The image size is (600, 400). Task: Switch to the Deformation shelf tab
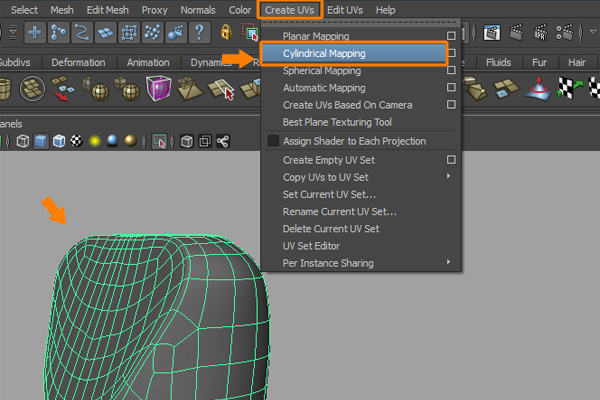(x=78, y=62)
